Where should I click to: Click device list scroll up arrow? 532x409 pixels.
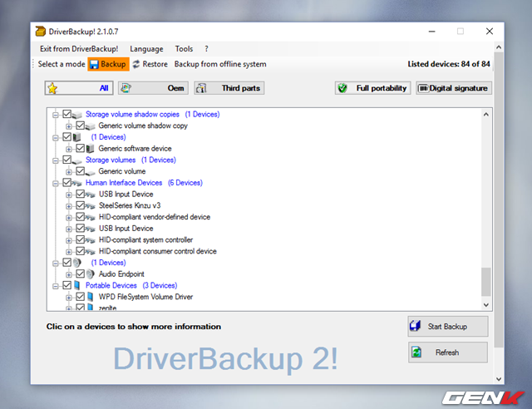(485, 115)
